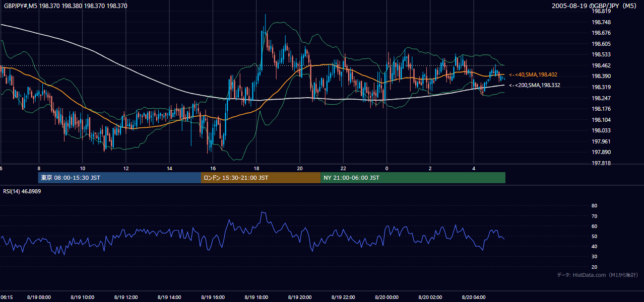Viewport: 644px width, 302px height.
Task: Click price axis value 198.033
Action: coord(601,130)
